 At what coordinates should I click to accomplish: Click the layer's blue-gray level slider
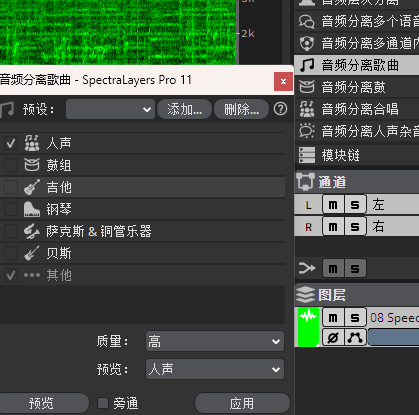[393, 337]
